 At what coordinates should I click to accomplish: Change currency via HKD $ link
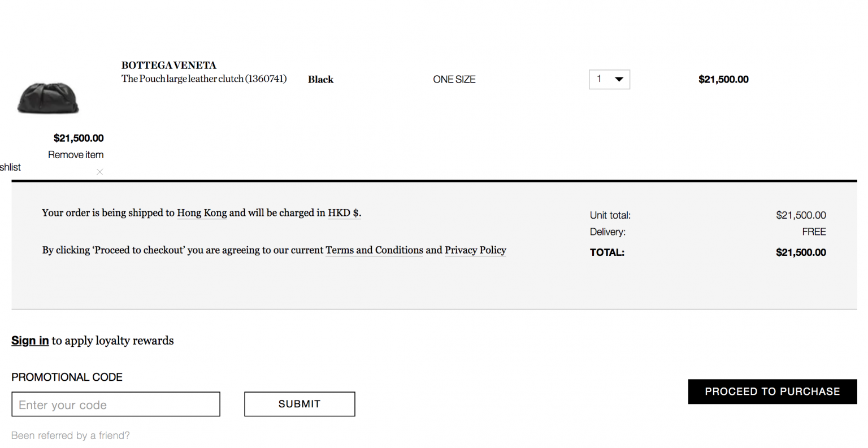point(344,213)
